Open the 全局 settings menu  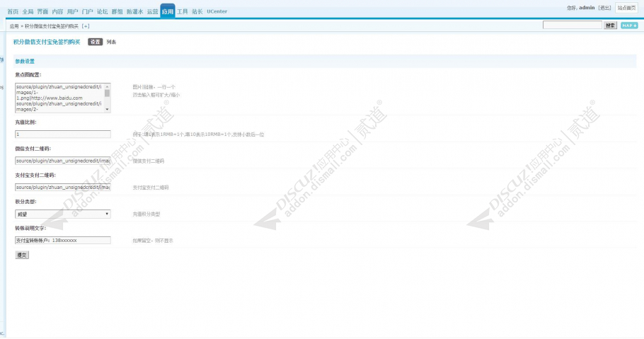point(28,11)
